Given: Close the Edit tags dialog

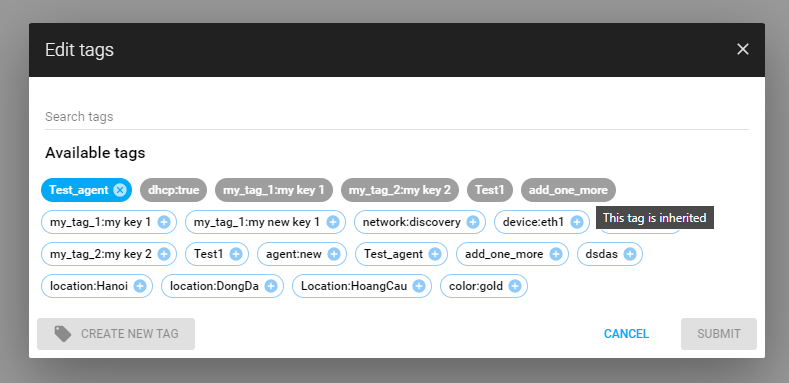Looking at the screenshot, I should point(743,49).
